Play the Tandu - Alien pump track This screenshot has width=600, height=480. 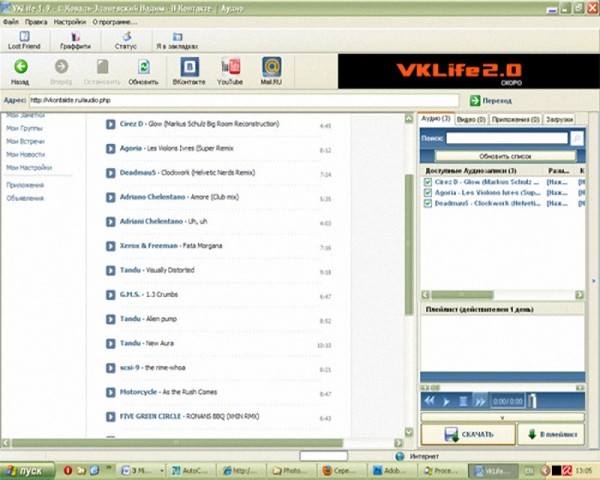(x=111, y=319)
